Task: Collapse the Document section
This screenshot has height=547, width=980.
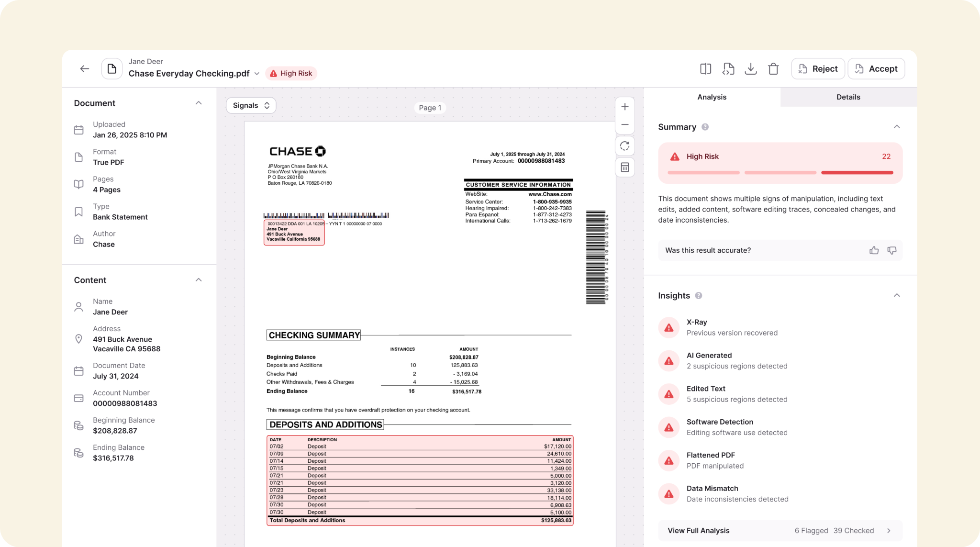Action: [x=199, y=103]
